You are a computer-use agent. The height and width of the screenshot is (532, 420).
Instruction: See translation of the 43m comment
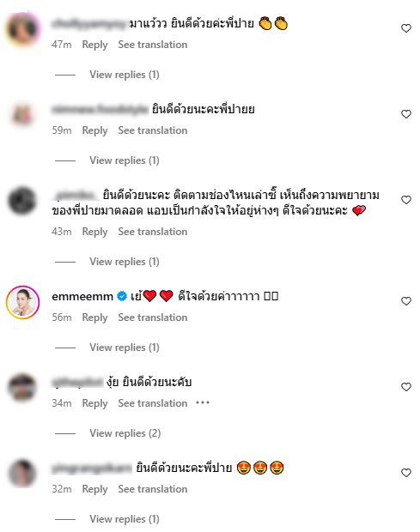[x=152, y=232]
